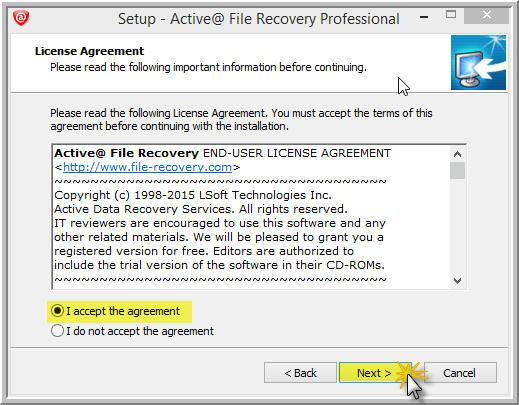Click the license scrollbar down arrow
The width and height of the screenshot is (519, 405).
(457, 281)
